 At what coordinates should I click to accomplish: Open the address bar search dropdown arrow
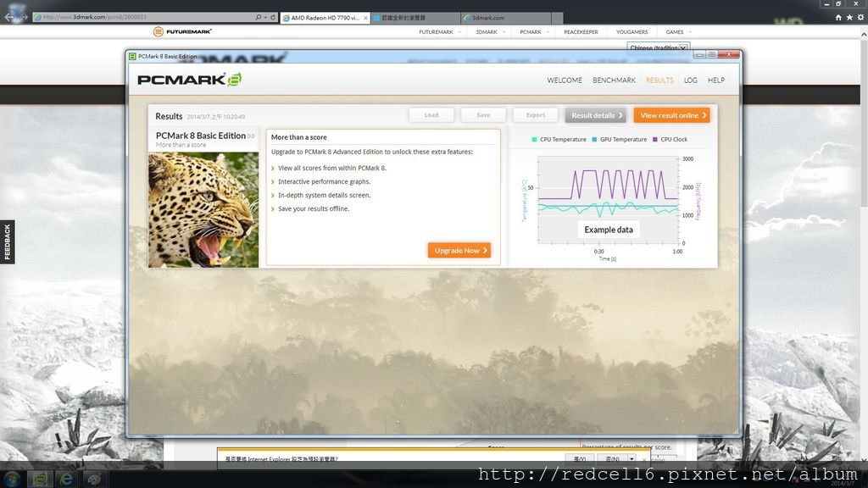coord(265,17)
